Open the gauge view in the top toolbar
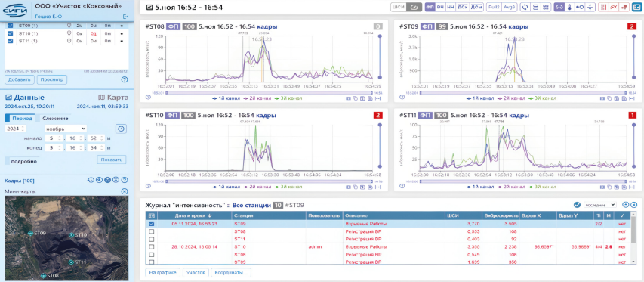This screenshot has height=282, width=644. point(414,7)
